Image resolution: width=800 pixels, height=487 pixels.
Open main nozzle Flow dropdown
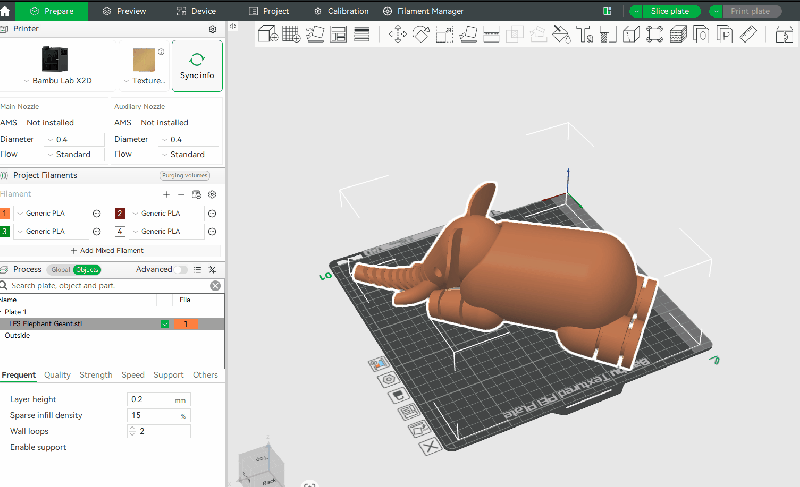pyautogui.click(x=75, y=154)
